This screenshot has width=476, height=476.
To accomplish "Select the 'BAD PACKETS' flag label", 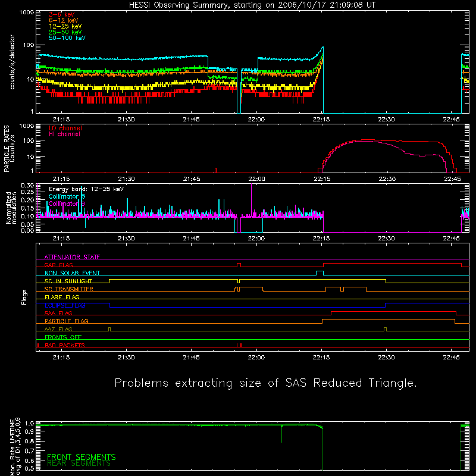I will point(65,345).
